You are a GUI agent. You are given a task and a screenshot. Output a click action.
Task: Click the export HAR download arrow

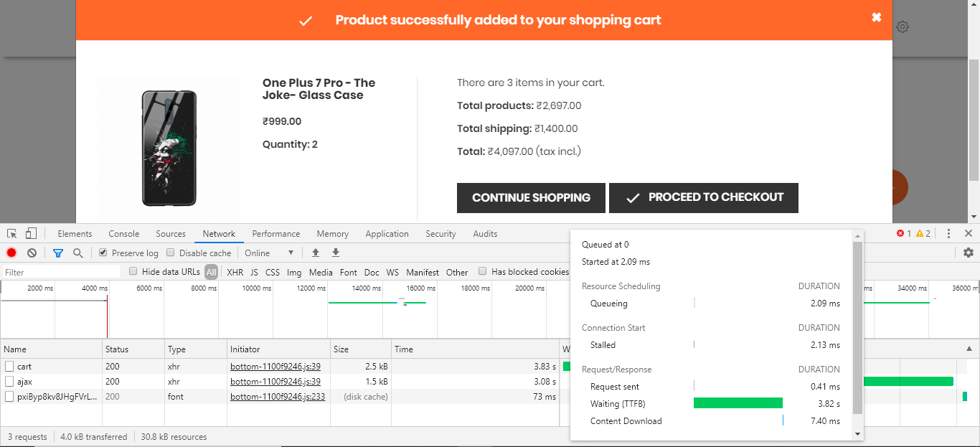click(x=335, y=253)
